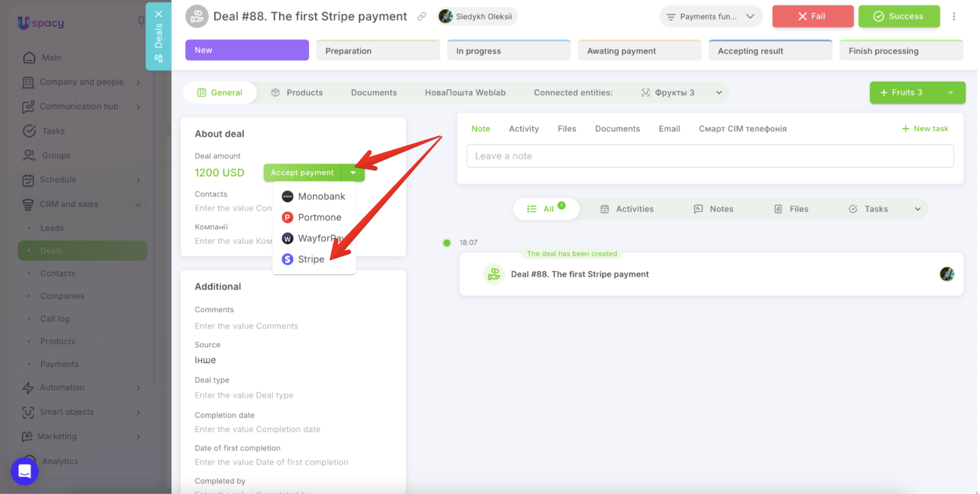Open Leads in the sidebar
980x494 pixels.
[x=52, y=228]
